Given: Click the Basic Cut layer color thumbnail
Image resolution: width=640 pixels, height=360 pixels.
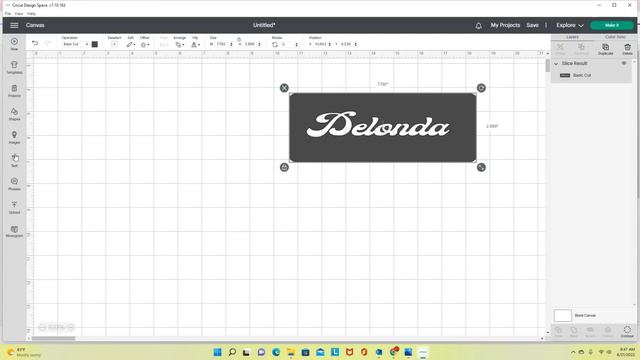Looking at the screenshot, I should coord(565,76).
